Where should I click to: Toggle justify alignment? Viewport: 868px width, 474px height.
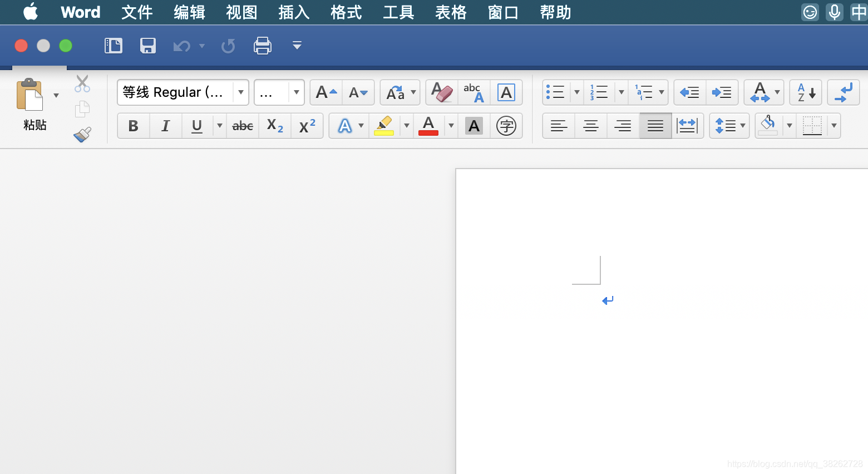coord(655,126)
